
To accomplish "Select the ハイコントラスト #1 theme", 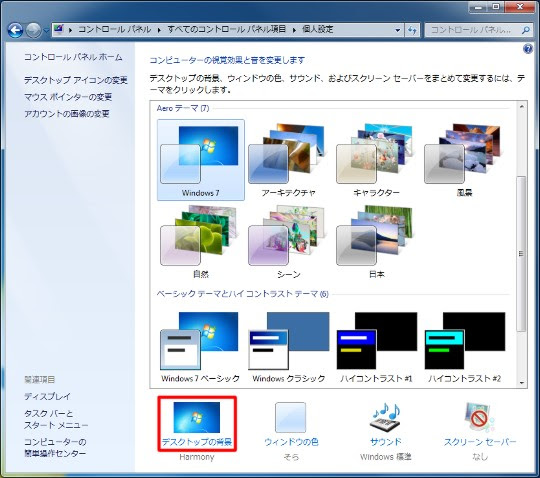I will (x=376, y=346).
